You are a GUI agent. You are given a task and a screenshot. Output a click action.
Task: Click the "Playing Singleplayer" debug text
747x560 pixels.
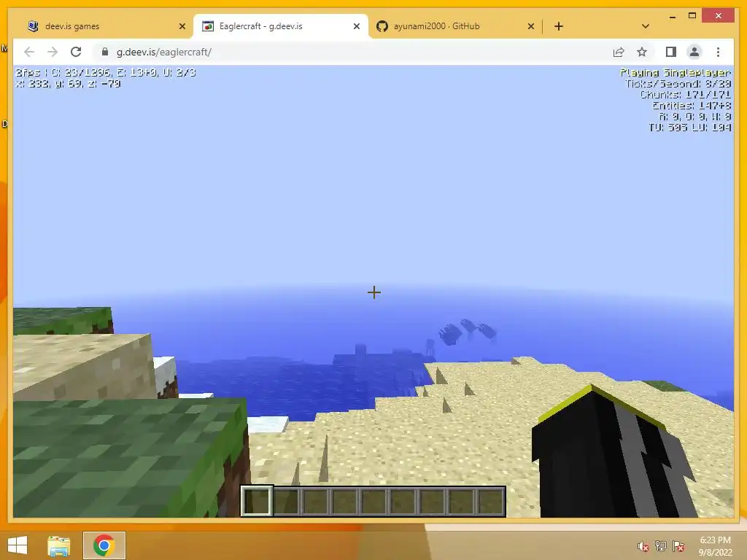675,72
